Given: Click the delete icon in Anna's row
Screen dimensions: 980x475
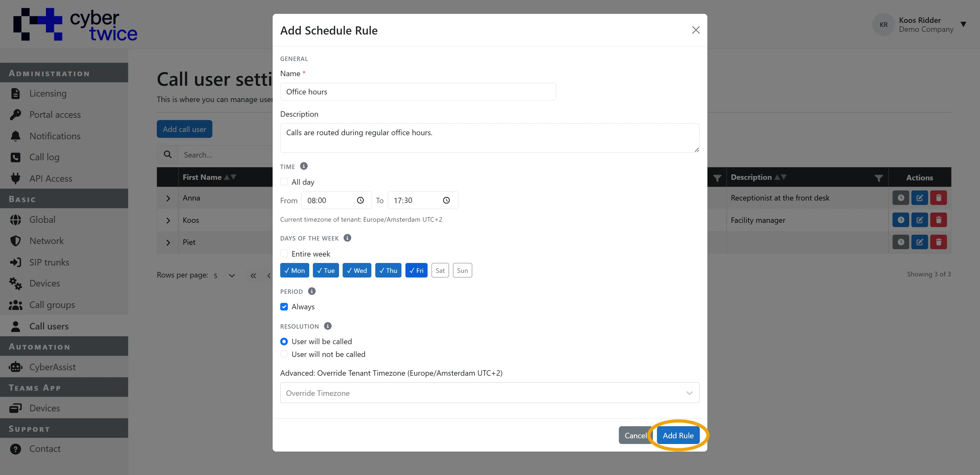Looking at the screenshot, I should (939, 198).
